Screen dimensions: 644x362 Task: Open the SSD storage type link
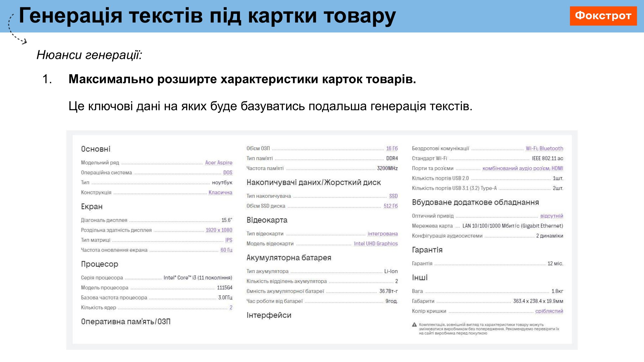393,196
